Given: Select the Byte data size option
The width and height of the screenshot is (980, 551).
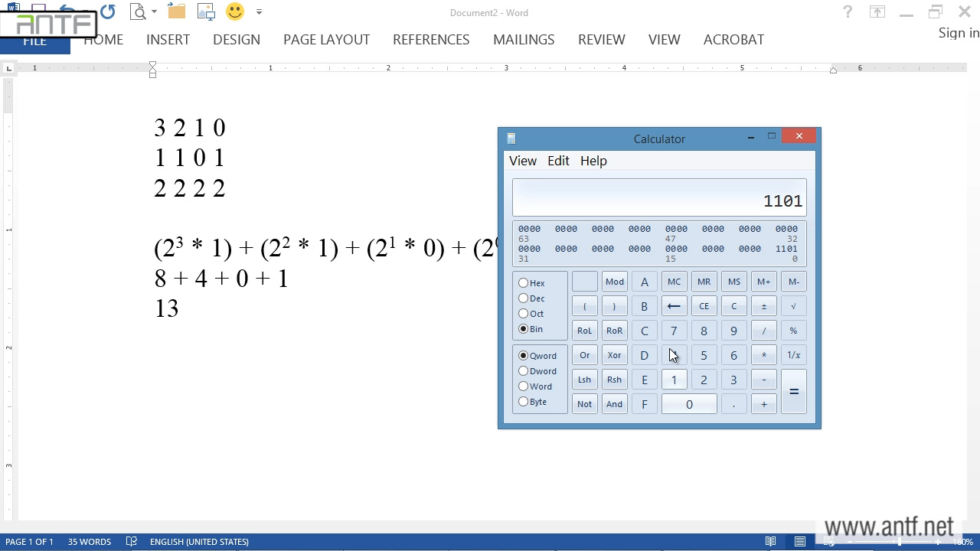Looking at the screenshot, I should (524, 402).
